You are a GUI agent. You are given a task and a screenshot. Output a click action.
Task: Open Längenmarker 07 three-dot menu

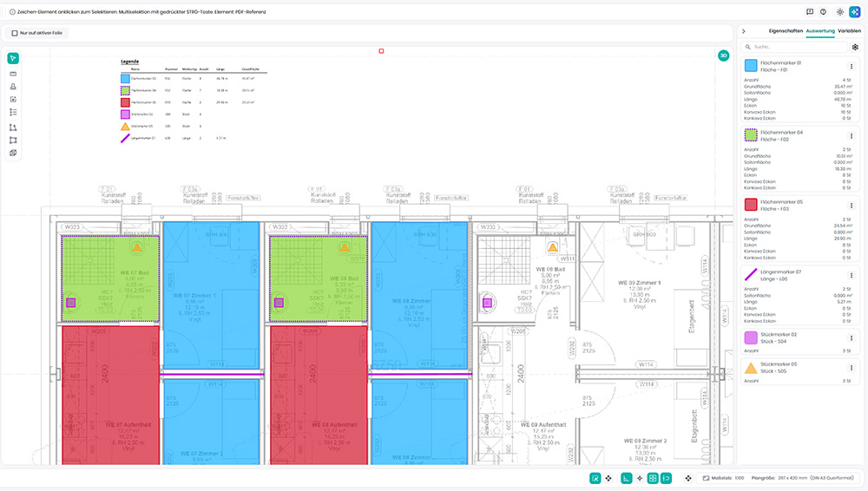tap(851, 275)
